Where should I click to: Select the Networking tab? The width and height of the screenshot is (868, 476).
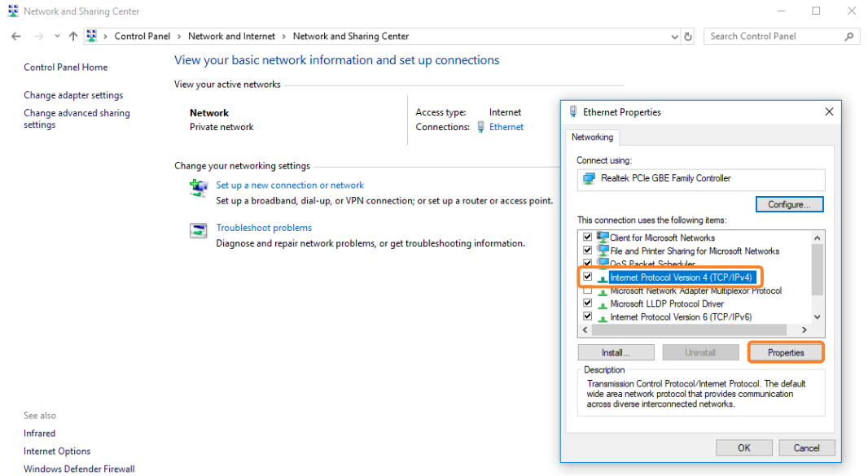click(592, 138)
